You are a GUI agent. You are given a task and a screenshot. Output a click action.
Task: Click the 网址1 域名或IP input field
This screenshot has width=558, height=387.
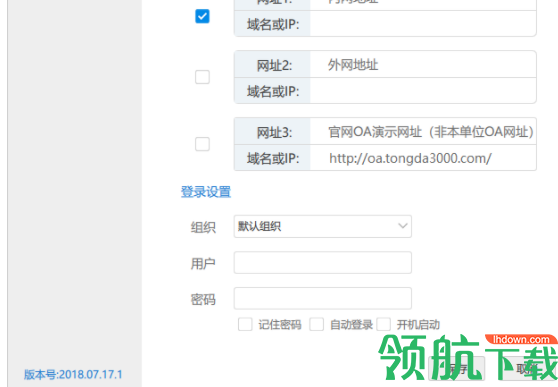423,24
